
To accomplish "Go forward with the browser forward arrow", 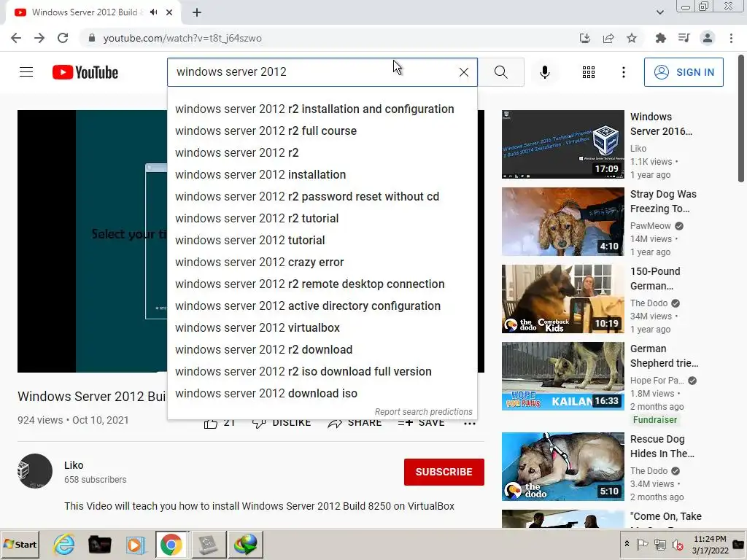I will [x=39, y=38].
